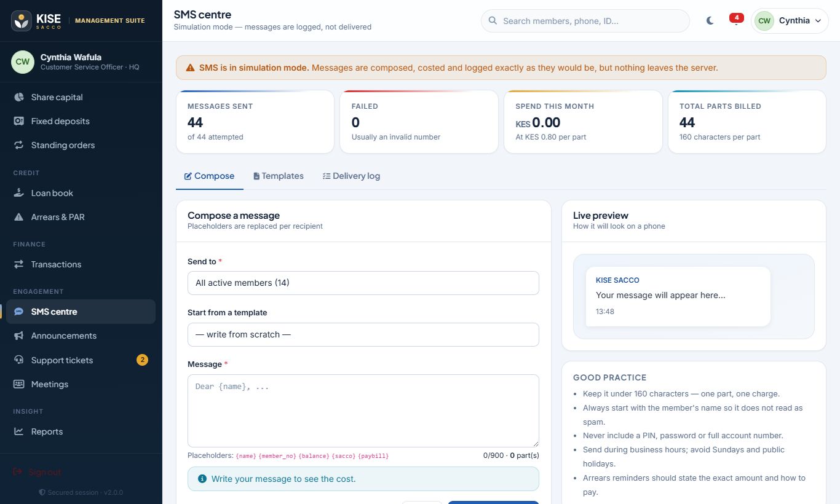Click the "ENGAGEMENT" sidebar section label
This screenshot has width=840, height=504.
click(38, 291)
